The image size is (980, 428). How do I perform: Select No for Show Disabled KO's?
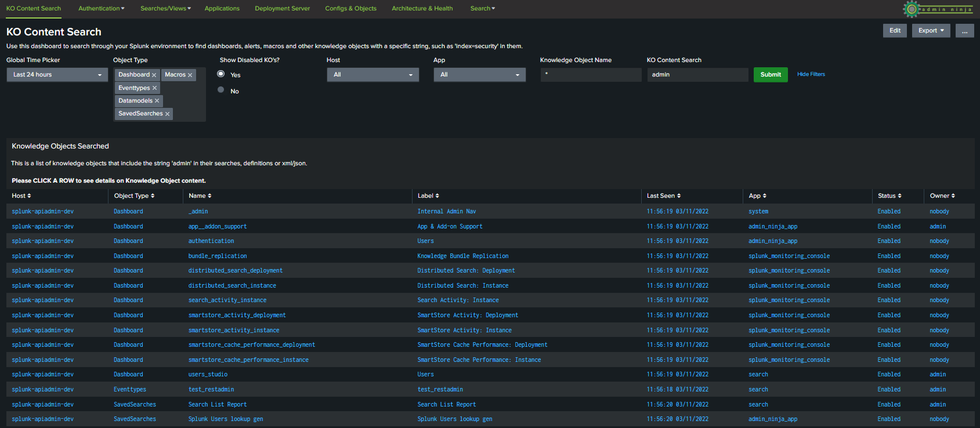221,90
